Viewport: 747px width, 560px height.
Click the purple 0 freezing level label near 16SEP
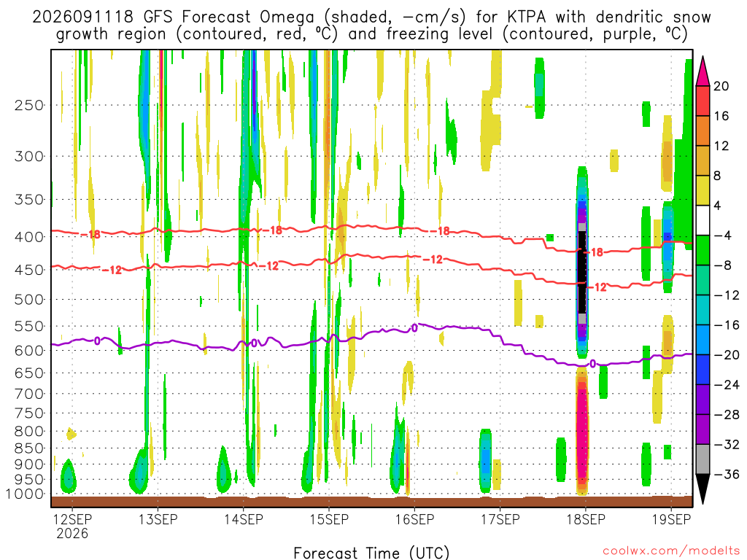pyautogui.click(x=414, y=328)
